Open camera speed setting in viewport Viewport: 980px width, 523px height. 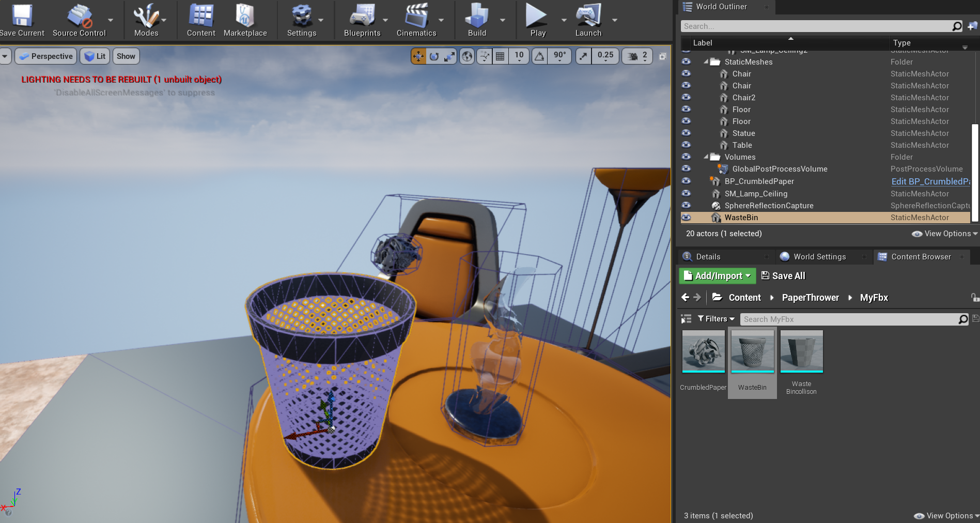[x=637, y=56]
